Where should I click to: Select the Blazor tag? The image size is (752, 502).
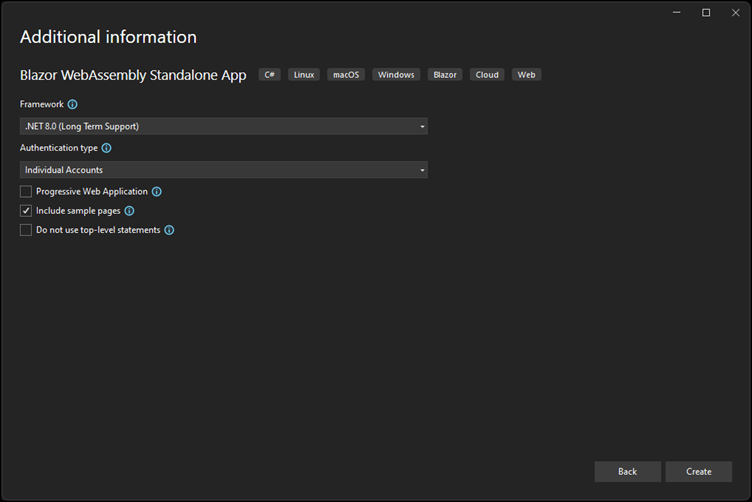[445, 74]
